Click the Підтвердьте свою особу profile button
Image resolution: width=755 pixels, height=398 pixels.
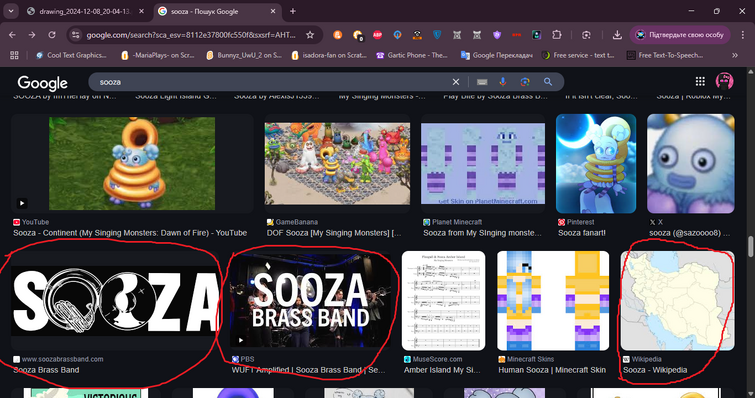(679, 35)
